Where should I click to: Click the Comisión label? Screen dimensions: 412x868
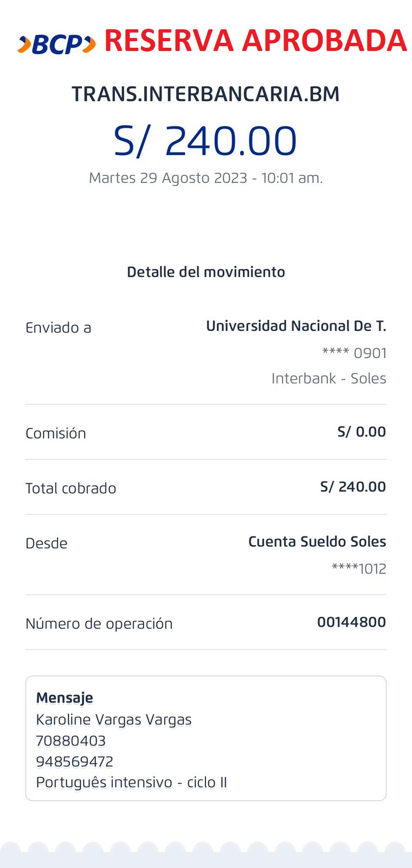click(x=56, y=433)
